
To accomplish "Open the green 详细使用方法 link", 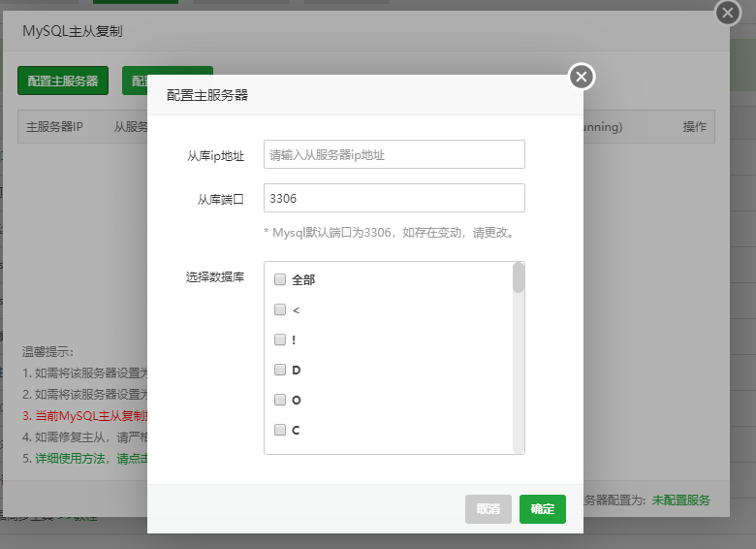I will (x=91, y=458).
